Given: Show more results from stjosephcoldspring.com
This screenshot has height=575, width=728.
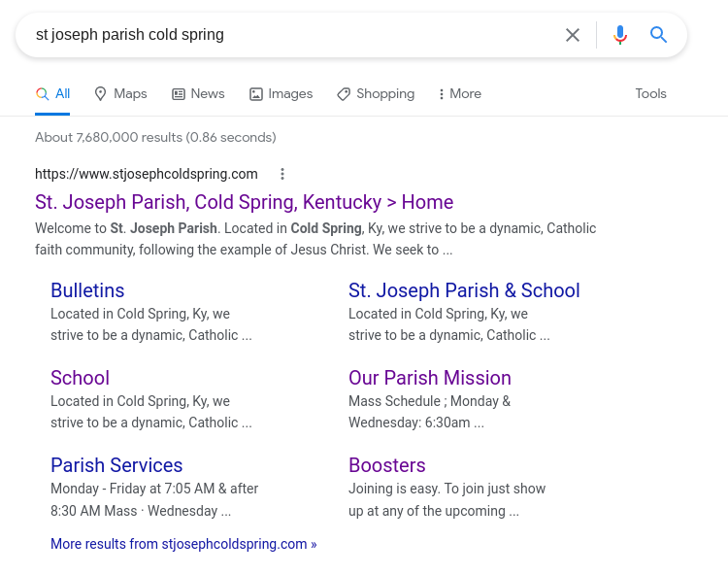Looking at the screenshot, I should [x=183, y=544].
